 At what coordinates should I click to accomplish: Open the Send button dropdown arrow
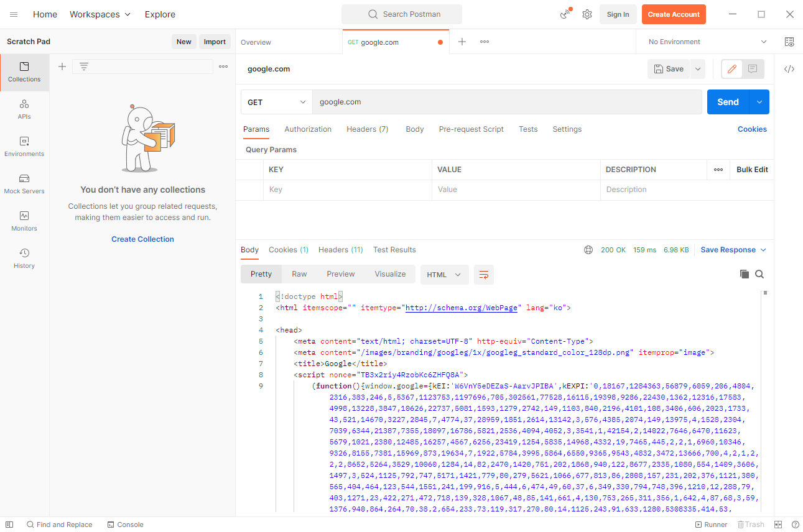tap(759, 102)
